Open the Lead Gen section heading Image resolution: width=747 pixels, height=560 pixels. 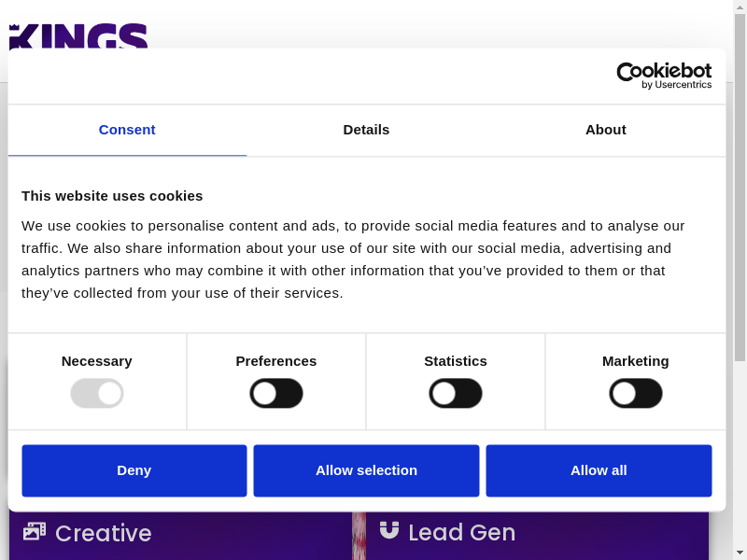coord(461,532)
